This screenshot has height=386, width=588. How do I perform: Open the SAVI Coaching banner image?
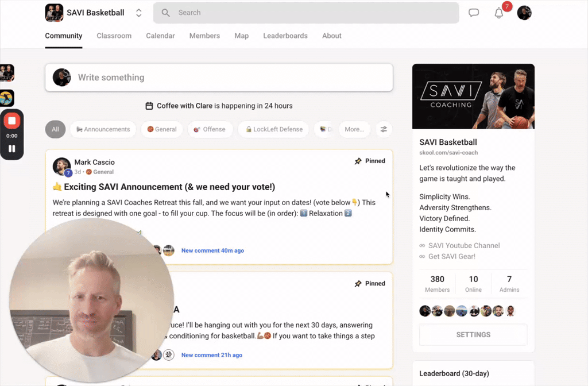click(473, 96)
